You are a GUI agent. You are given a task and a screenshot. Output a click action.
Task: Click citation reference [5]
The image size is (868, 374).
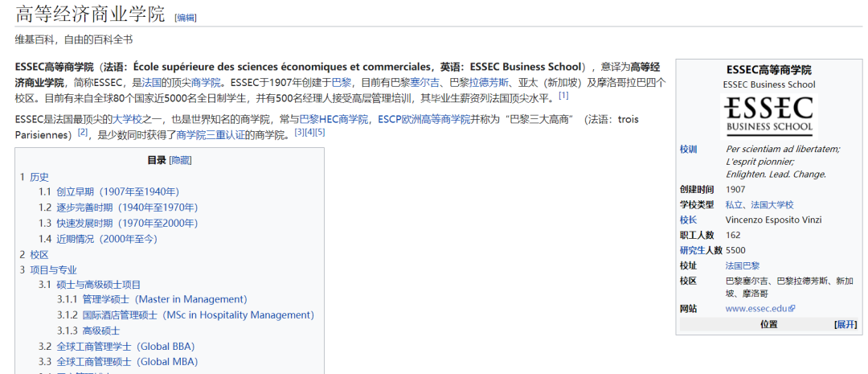(x=319, y=132)
